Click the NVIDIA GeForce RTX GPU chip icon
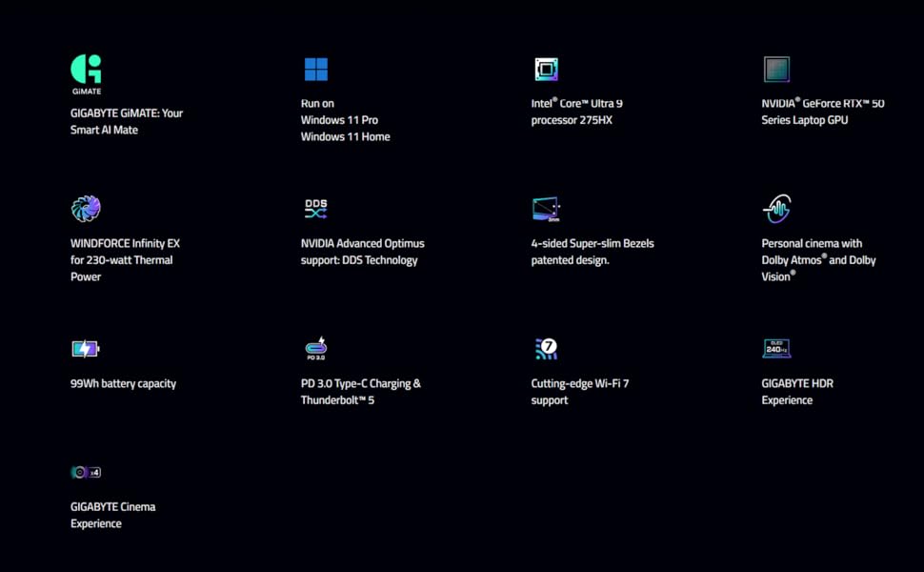 pos(776,69)
